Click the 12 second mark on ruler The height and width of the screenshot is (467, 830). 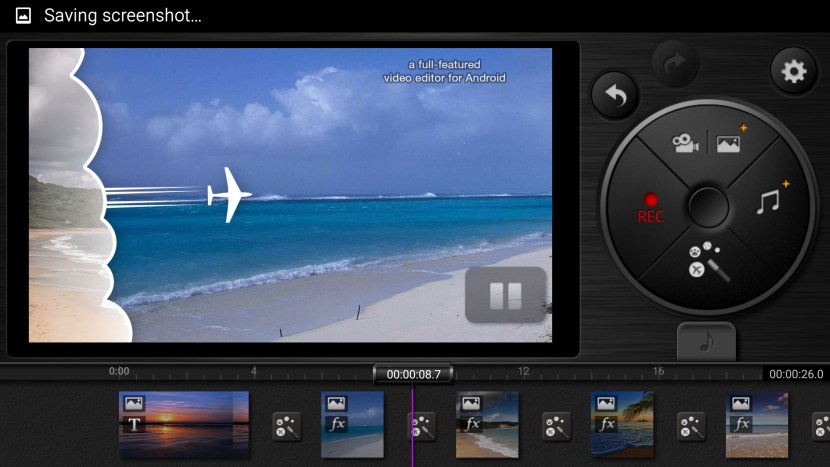coord(523,371)
